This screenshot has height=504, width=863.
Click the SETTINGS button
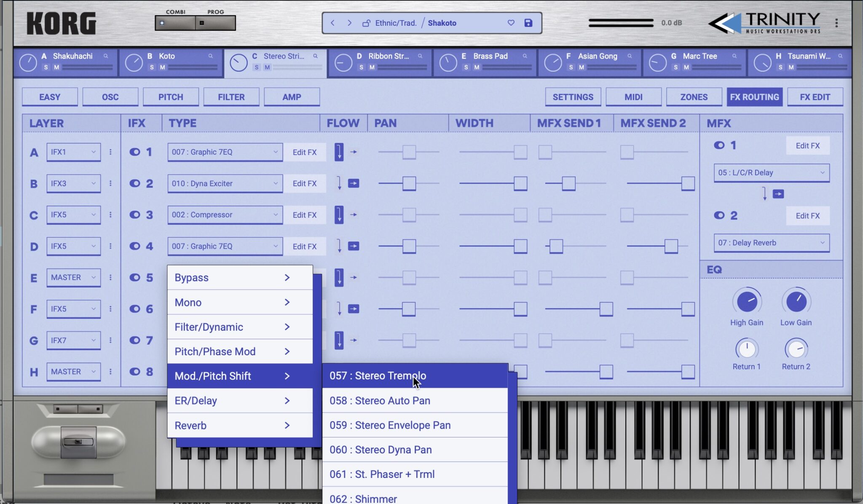tap(573, 97)
